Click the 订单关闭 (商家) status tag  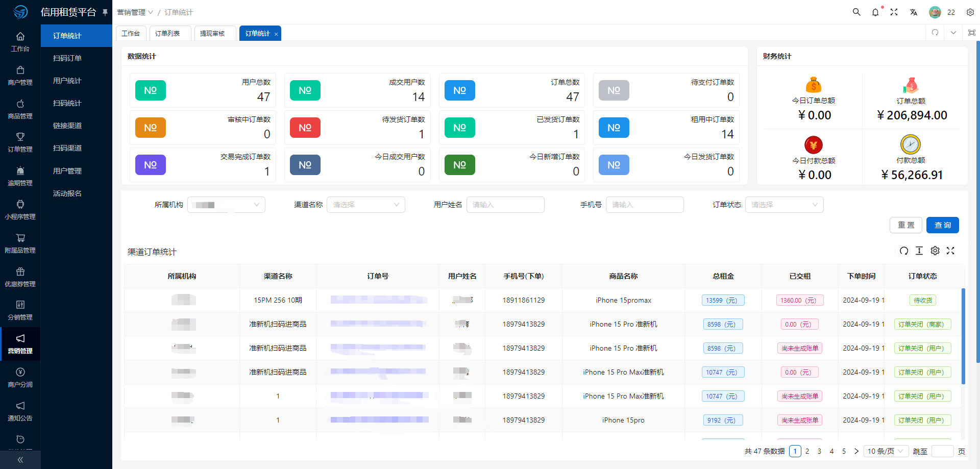[x=922, y=324]
